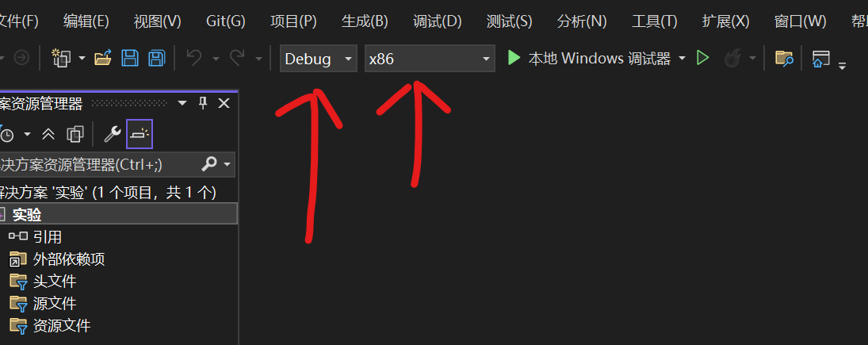
Task: Open Find in Files folder-search icon
Action: click(784, 58)
